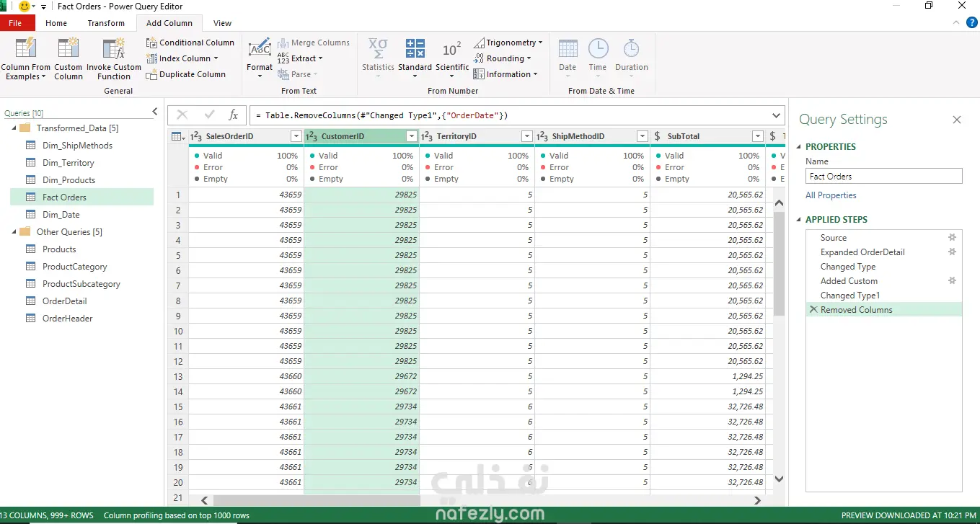Close the Query Settings pane
Screen dimensions: 980x524
tap(957, 120)
